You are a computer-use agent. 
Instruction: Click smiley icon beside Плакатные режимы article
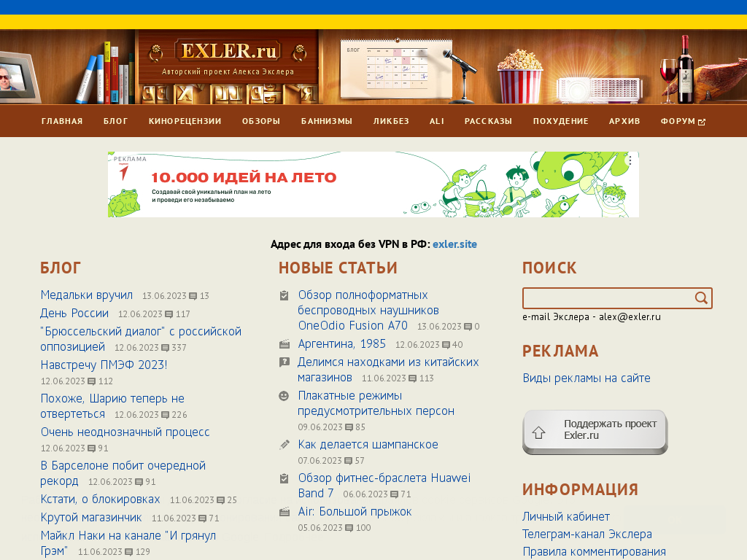point(284,396)
